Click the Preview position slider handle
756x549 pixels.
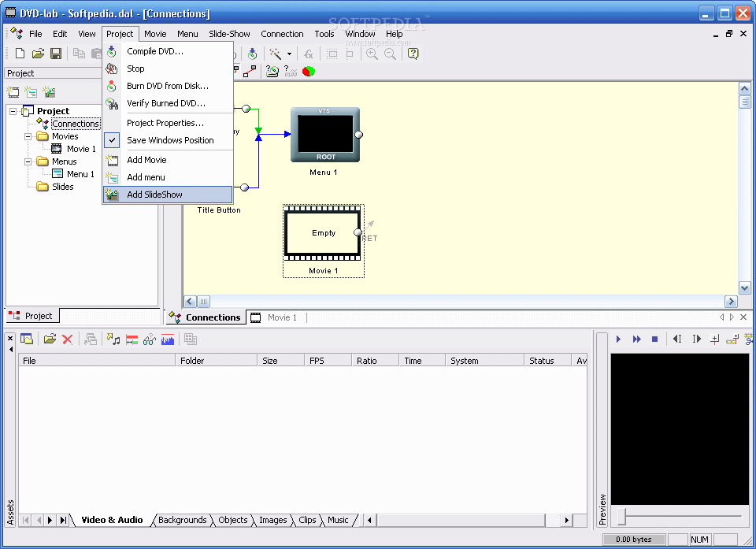(622, 516)
